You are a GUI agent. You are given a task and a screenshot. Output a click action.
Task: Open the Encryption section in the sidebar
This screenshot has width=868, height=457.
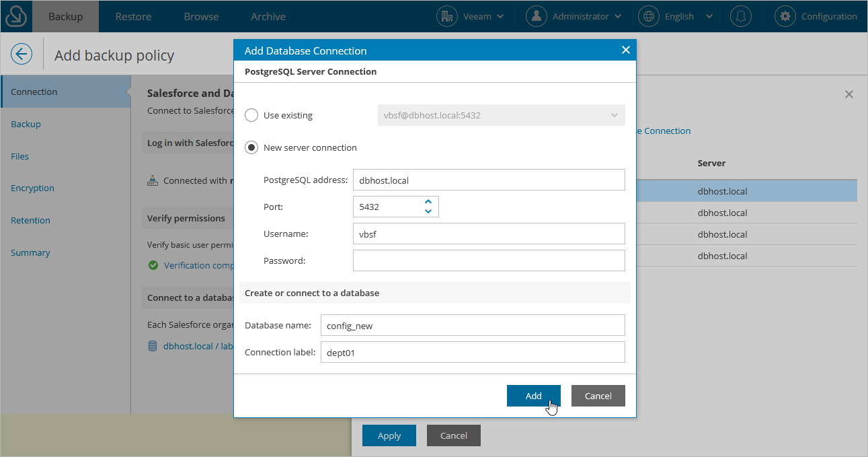point(32,188)
